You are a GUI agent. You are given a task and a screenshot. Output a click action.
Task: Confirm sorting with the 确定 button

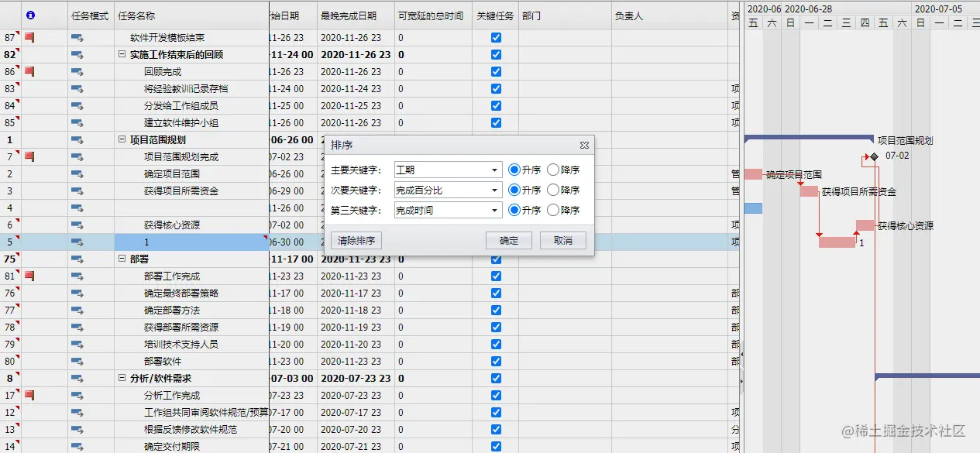(508, 240)
